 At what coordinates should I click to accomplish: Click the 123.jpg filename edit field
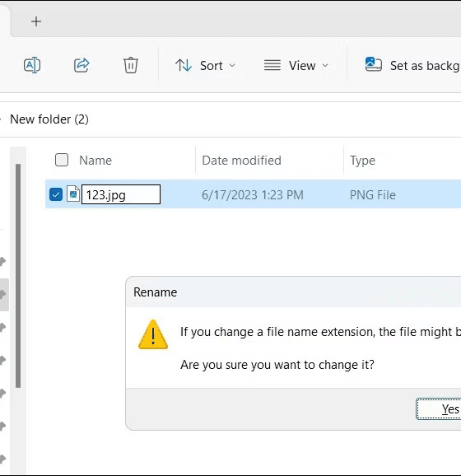[x=121, y=194]
